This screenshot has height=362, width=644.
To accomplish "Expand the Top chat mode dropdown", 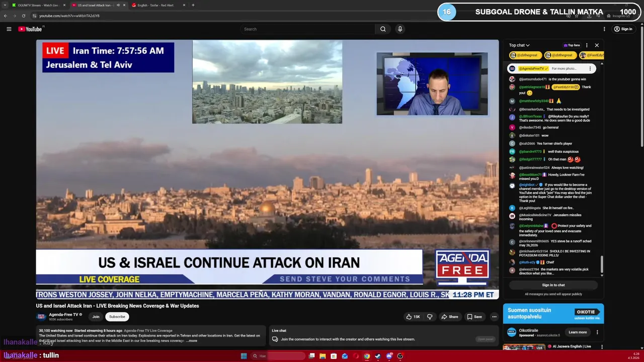I will pos(519,45).
